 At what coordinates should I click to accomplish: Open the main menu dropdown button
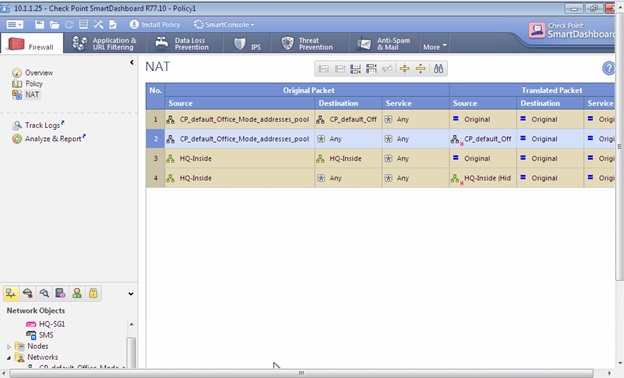(15, 25)
